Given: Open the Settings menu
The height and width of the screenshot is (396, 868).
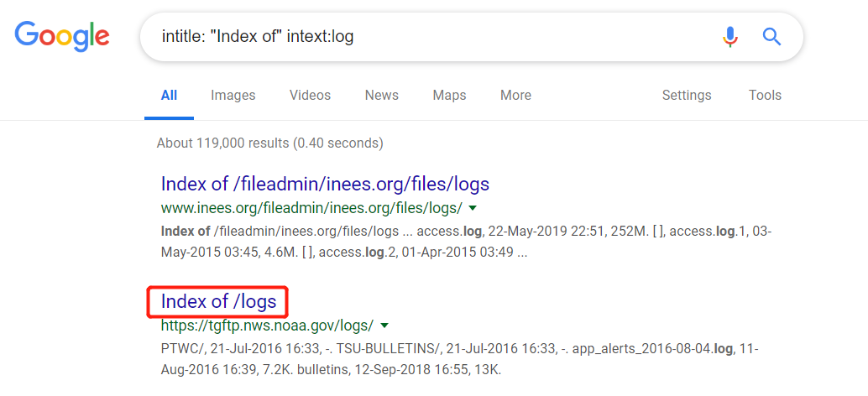Looking at the screenshot, I should pos(686,95).
